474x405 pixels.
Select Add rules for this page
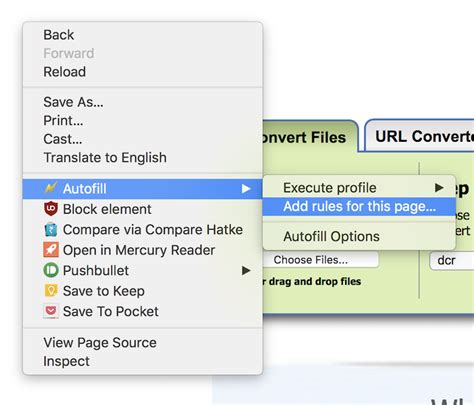point(359,207)
